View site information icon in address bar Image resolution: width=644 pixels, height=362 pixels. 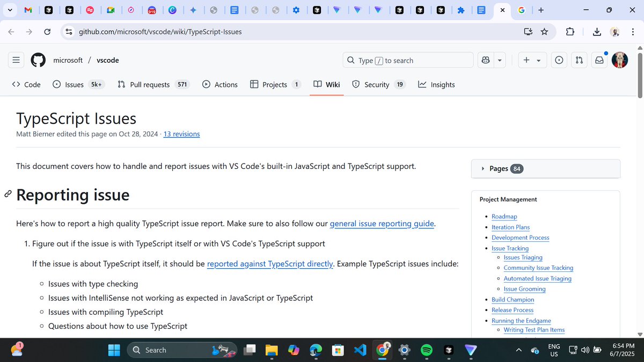coord(69,32)
